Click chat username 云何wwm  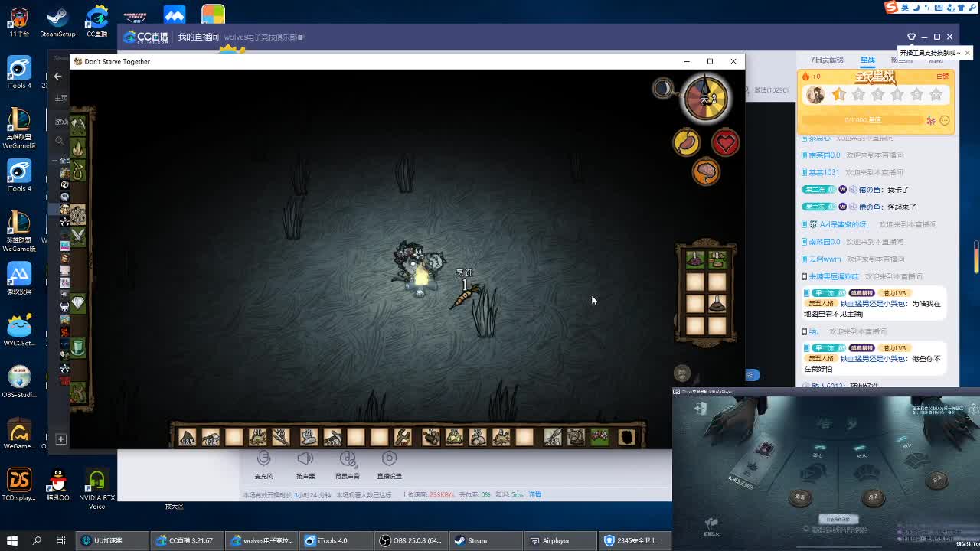point(825,259)
